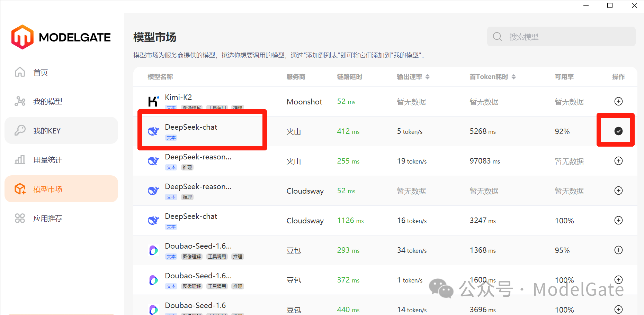Select the 我的模型 sidebar icon
Viewport: 644px width, 315px height.
point(20,101)
